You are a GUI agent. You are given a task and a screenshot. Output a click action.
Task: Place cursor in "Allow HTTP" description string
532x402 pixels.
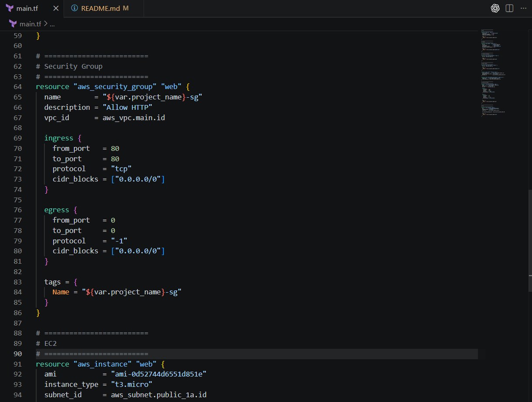pos(127,107)
